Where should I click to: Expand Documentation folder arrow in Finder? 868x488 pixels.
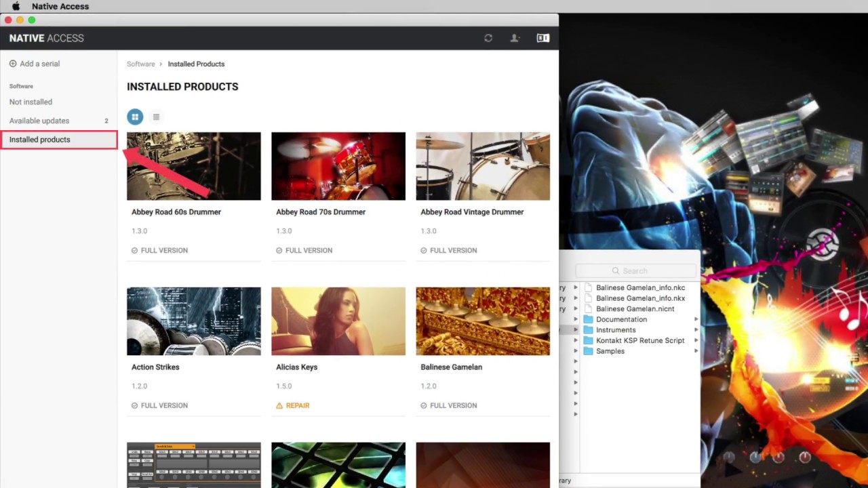696,319
